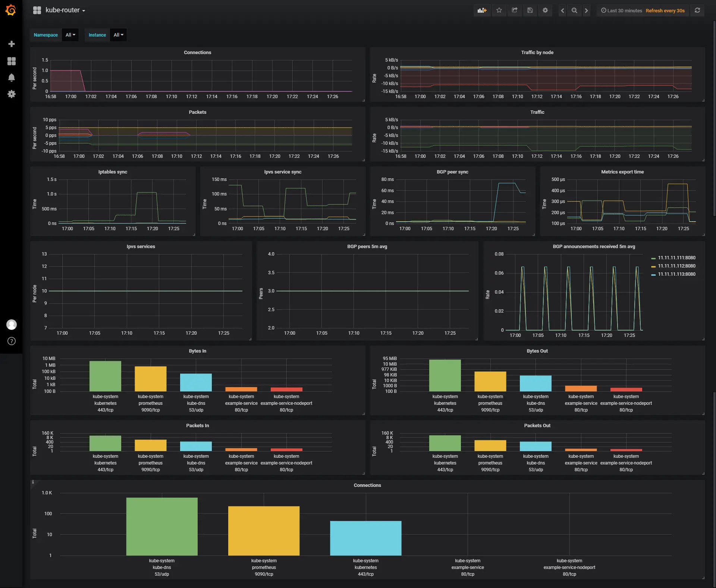
Task: Toggle the 11.11.11.112:8080 legend series
Action: click(676, 266)
